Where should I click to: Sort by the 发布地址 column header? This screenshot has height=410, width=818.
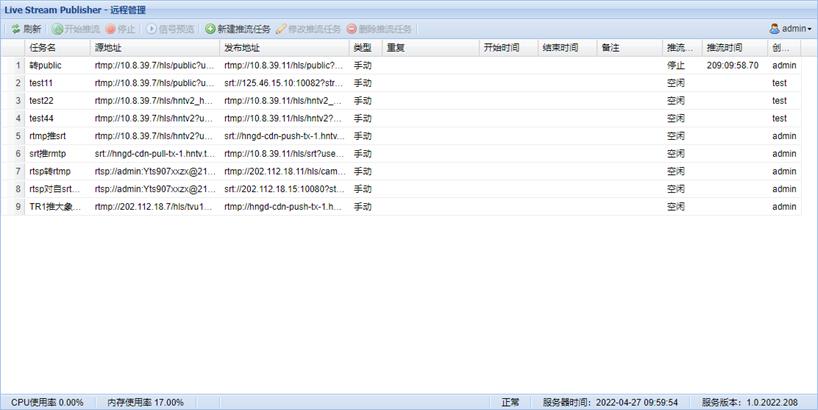point(284,47)
